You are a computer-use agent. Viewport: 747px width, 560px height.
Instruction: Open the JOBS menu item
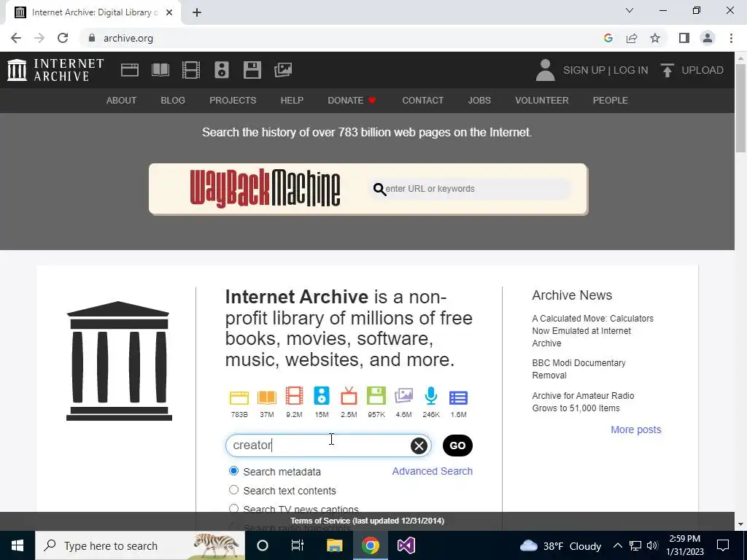(x=479, y=101)
